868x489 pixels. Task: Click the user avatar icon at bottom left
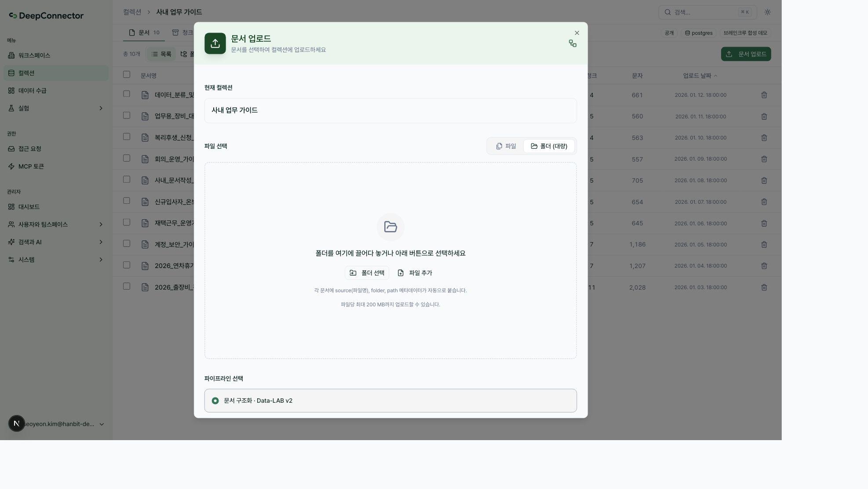coord(17,423)
